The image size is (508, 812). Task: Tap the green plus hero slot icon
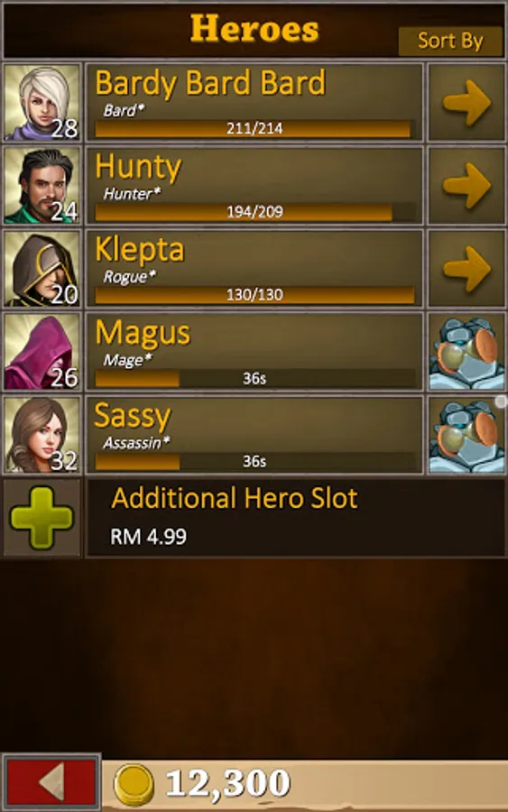point(42,517)
